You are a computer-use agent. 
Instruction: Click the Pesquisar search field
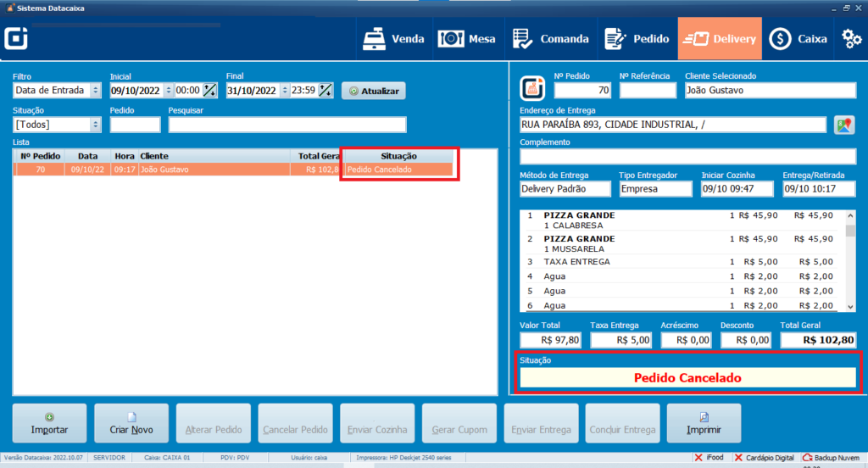287,125
